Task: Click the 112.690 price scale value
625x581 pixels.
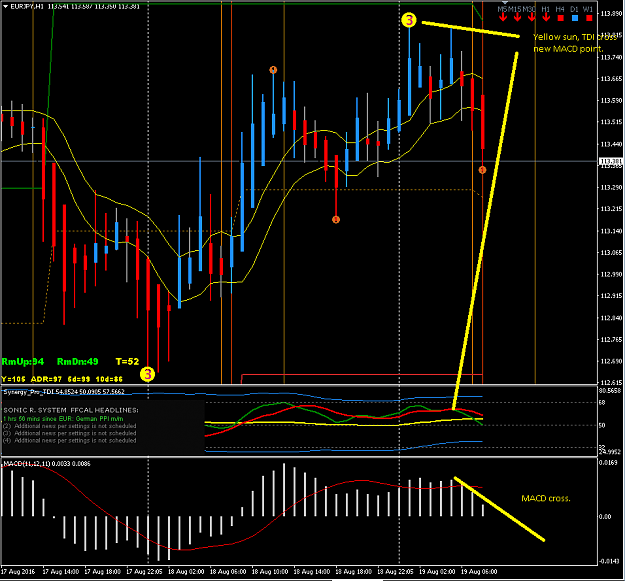Action: click(611, 361)
